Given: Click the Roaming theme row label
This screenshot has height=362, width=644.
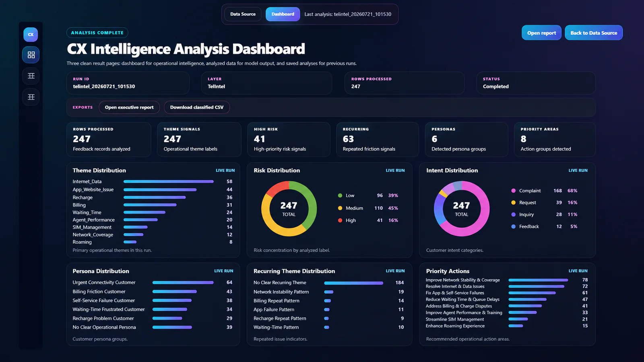Looking at the screenshot, I should point(82,242).
